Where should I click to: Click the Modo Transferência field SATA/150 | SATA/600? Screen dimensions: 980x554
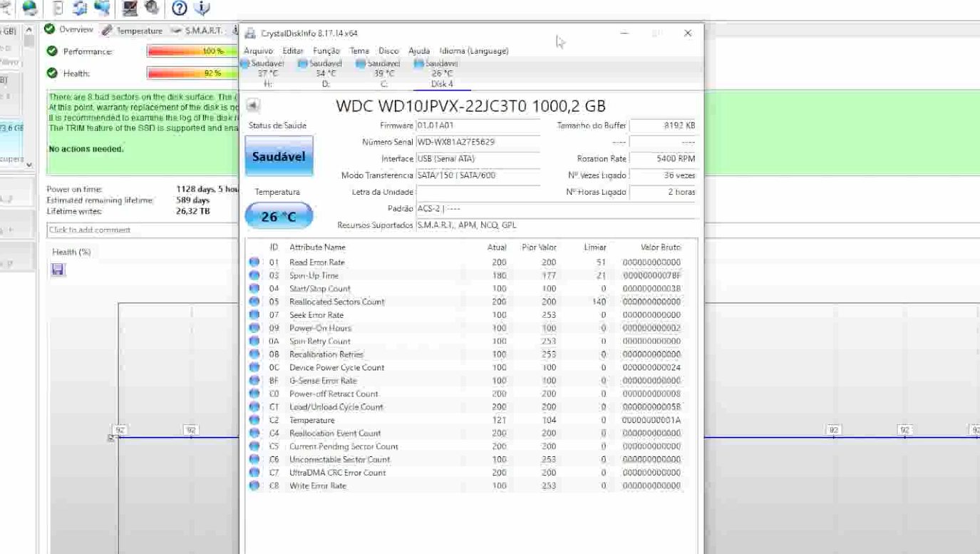[x=478, y=175]
